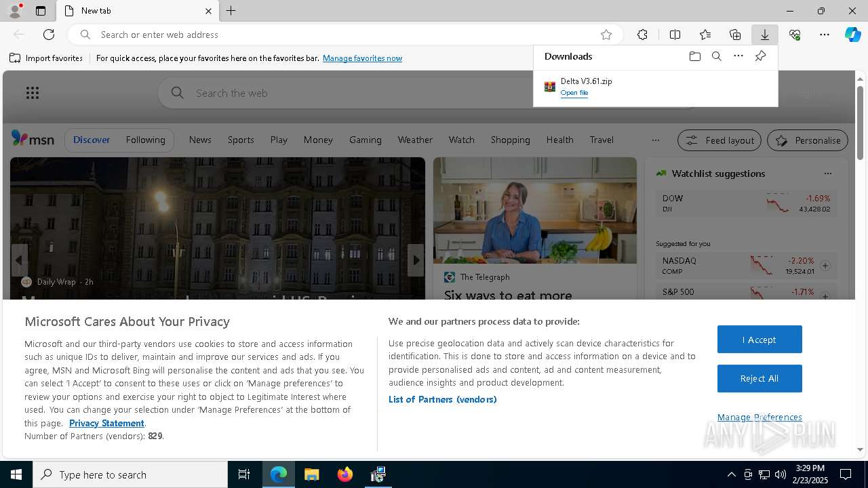Viewport: 868px width, 488px height.
Task: Toggle Split screen view
Action: [x=675, y=35]
